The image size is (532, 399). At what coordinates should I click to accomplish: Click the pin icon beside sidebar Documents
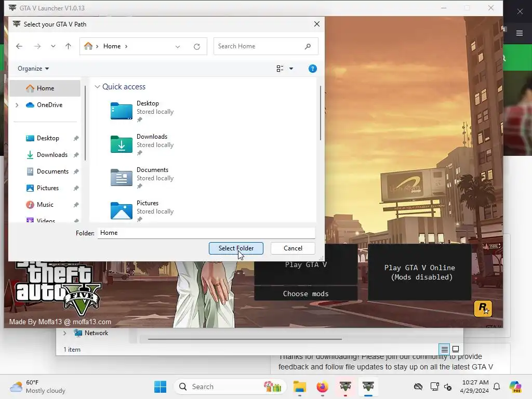click(76, 171)
